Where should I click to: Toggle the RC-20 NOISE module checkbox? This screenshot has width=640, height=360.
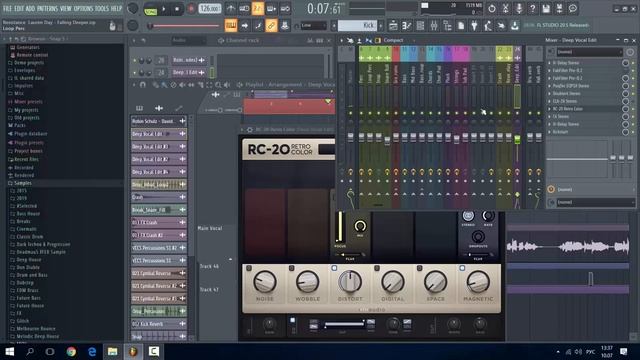coord(249,268)
